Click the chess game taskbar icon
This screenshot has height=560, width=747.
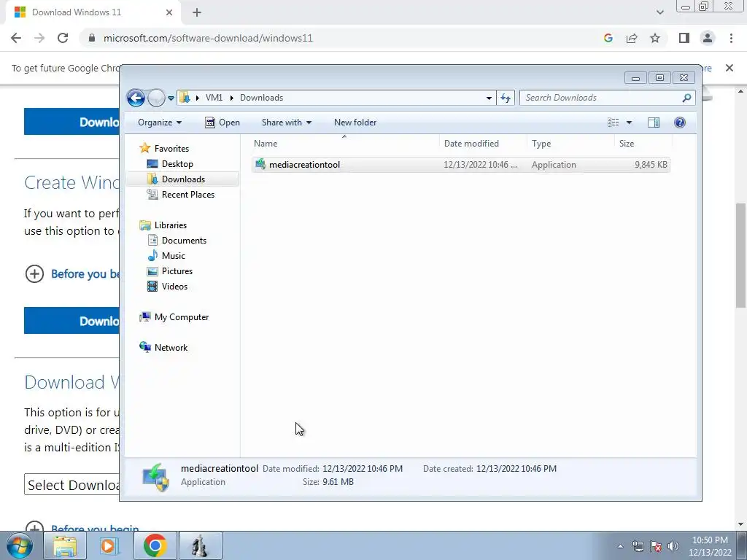pyautogui.click(x=200, y=545)
